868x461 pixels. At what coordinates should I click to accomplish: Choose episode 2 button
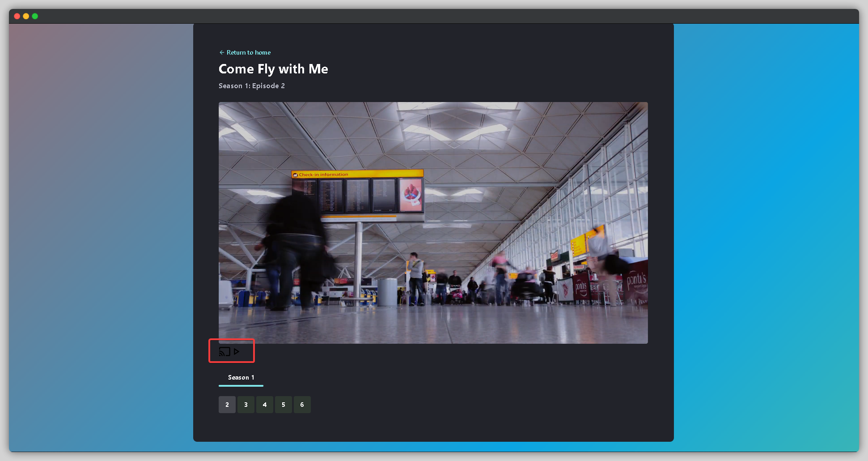coord(227,405)
